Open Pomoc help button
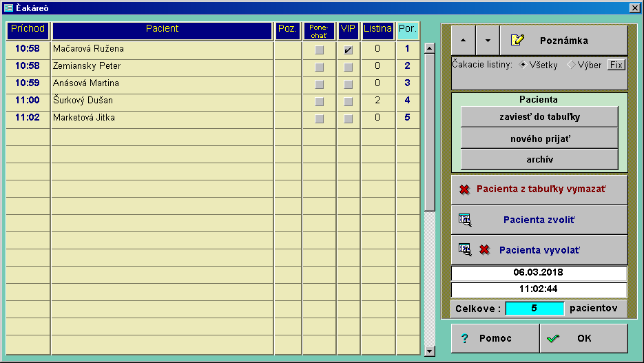Image resolution: width=644 pixels, height=363 pixels. tap(495, 338)
